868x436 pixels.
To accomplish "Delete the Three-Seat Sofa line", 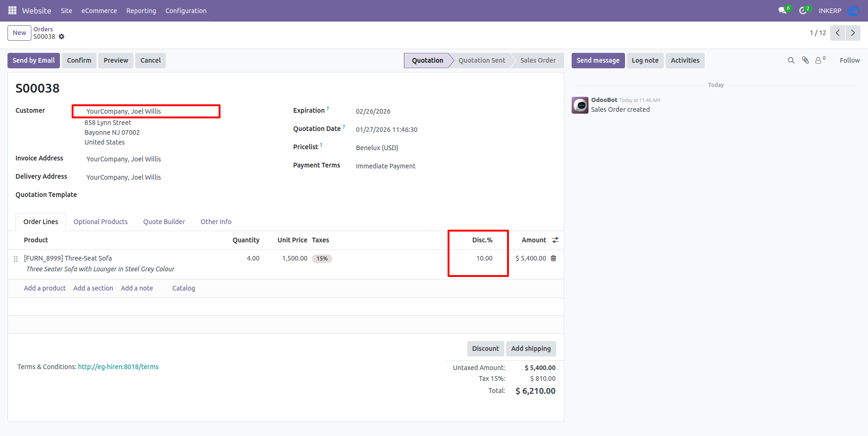I will [553, 258].
